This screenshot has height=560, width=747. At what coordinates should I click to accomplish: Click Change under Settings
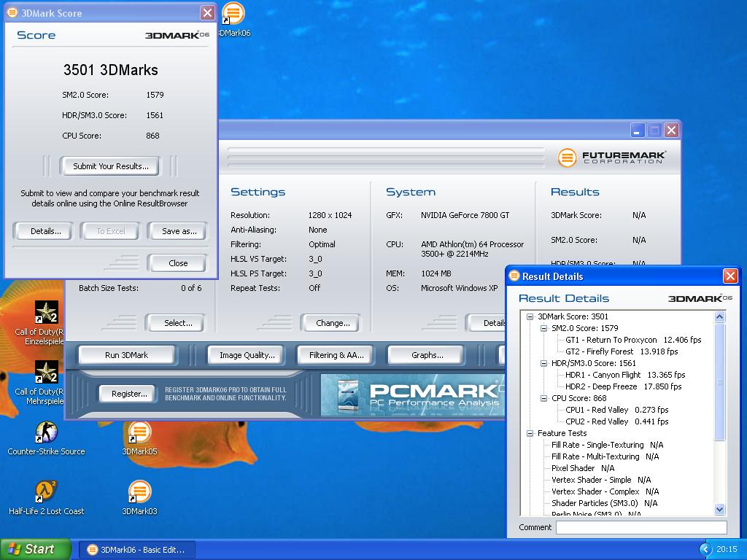point(330,323)
